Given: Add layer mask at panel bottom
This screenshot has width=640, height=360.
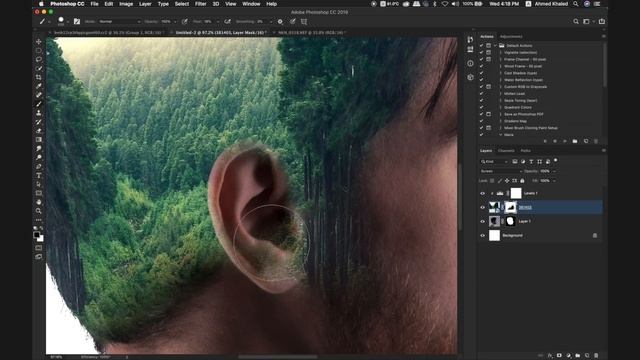Looking at the screenshot, I should tap(559, 356).
